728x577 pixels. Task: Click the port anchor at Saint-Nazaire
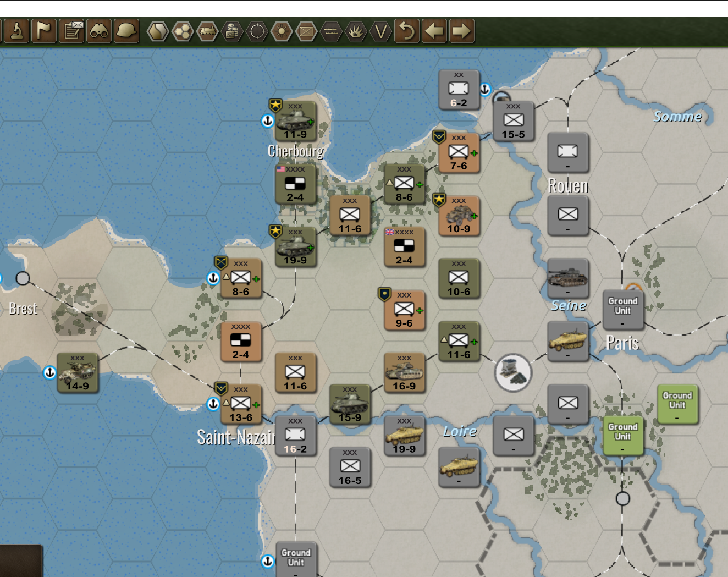point(213,404)
